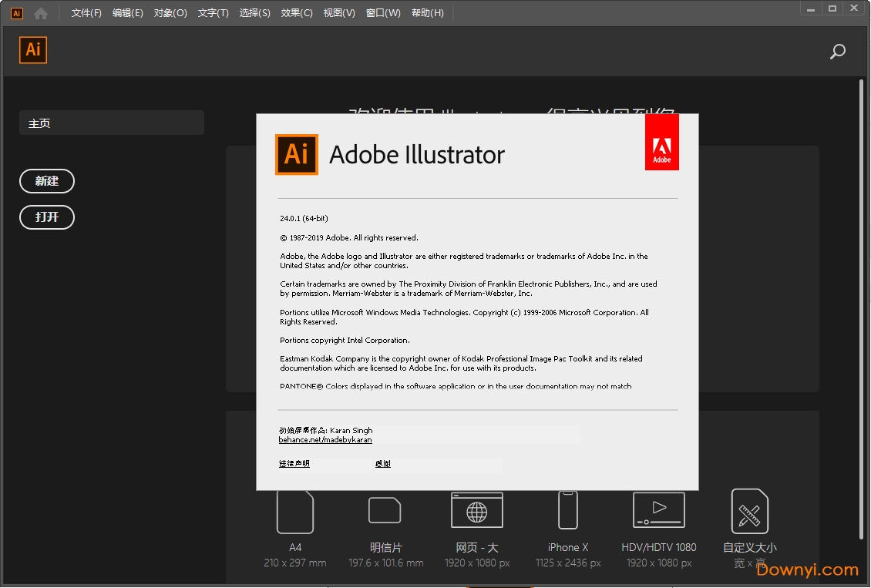
Task: Select the postcard (明信片) preset icon
Action: pyautogui.click(x=385, y=510)
